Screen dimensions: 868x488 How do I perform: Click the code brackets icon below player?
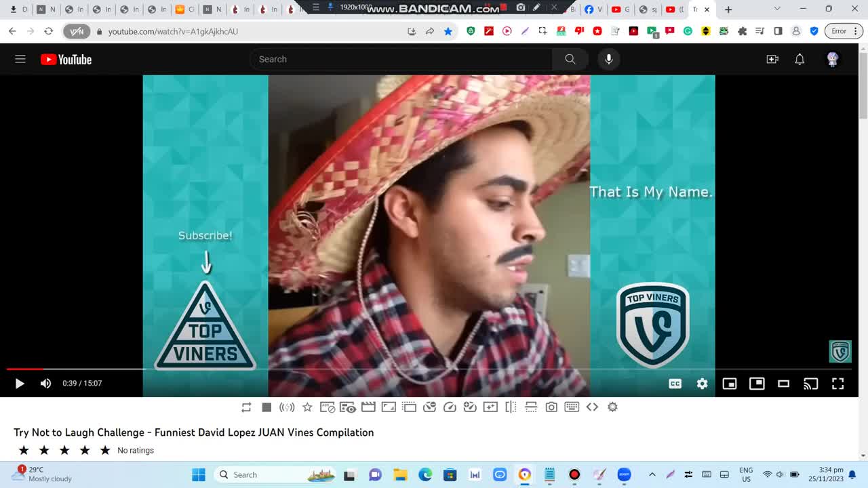coord(592,407)
